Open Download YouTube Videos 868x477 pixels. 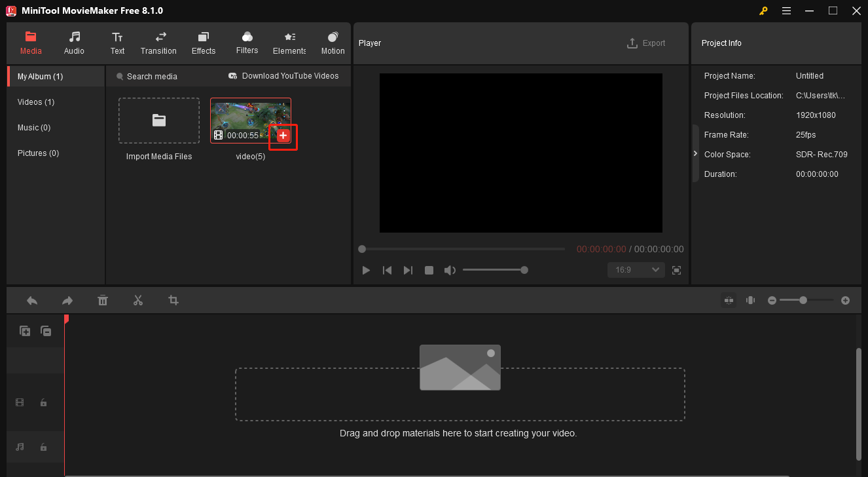[x=283, y=76]
